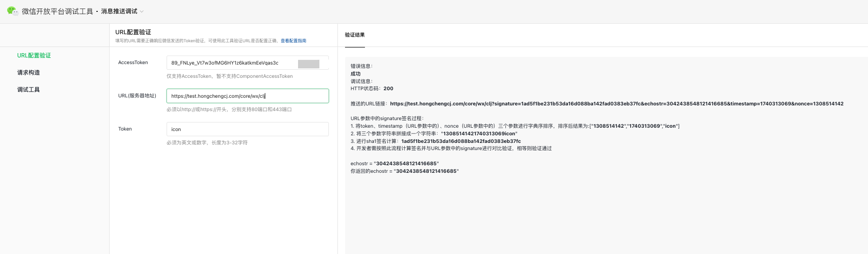Click the dropdown chevron beside 消息推送调试

point(141,11)
